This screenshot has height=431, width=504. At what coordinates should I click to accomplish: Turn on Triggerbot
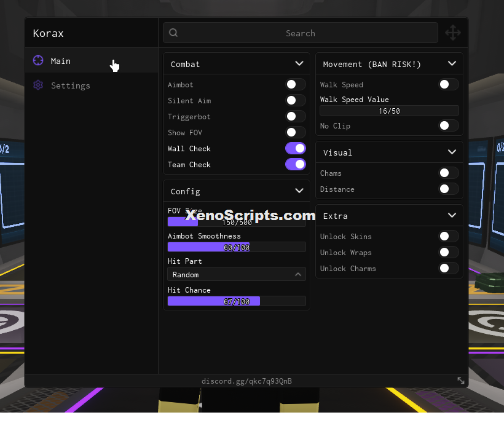tap(296, 116)
